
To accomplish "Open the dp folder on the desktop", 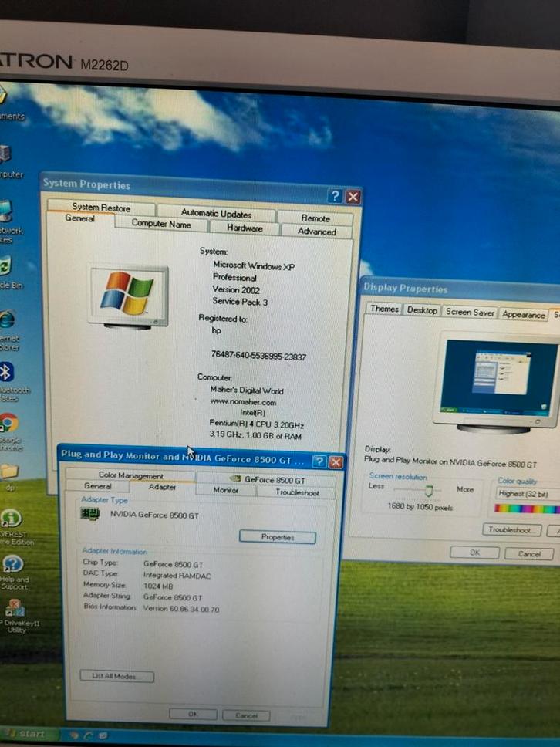I will coord(8,471).
